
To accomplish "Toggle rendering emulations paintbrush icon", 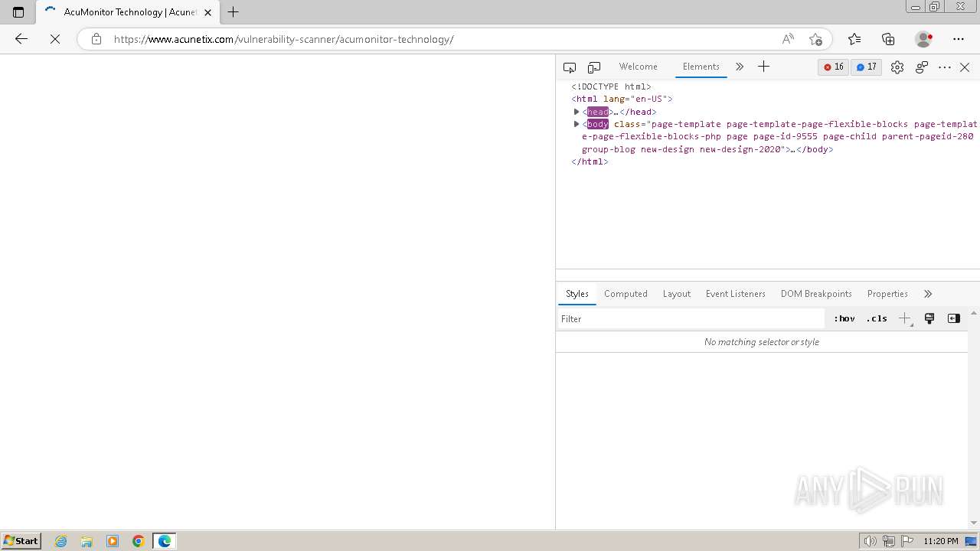I will 929,319.
